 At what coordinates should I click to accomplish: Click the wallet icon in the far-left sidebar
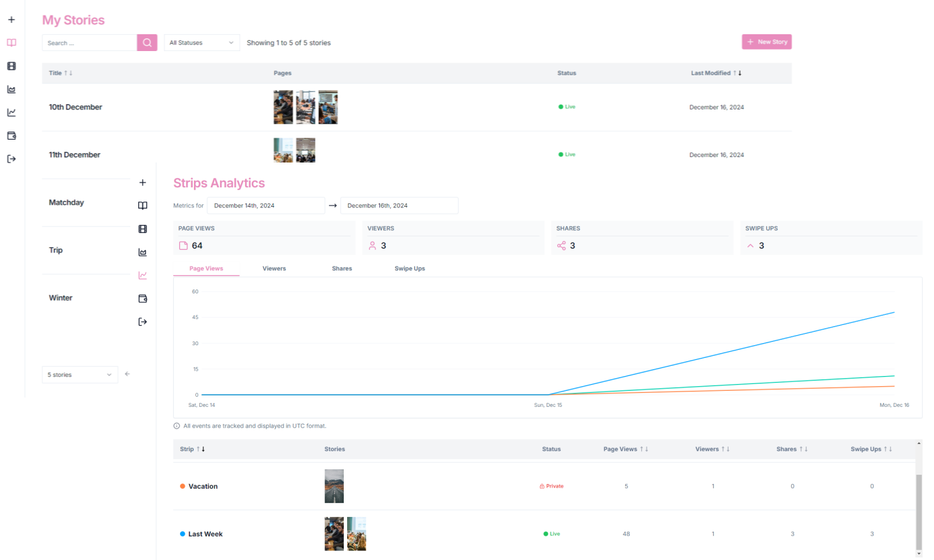tap(11, 136)
